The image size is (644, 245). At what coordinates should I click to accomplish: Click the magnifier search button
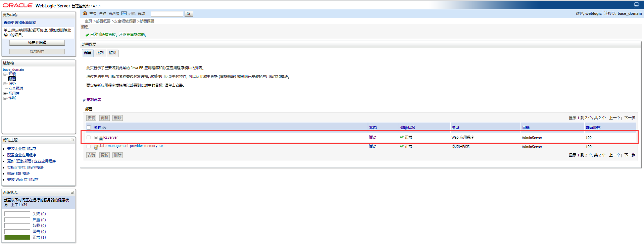(x=189, y=14)
